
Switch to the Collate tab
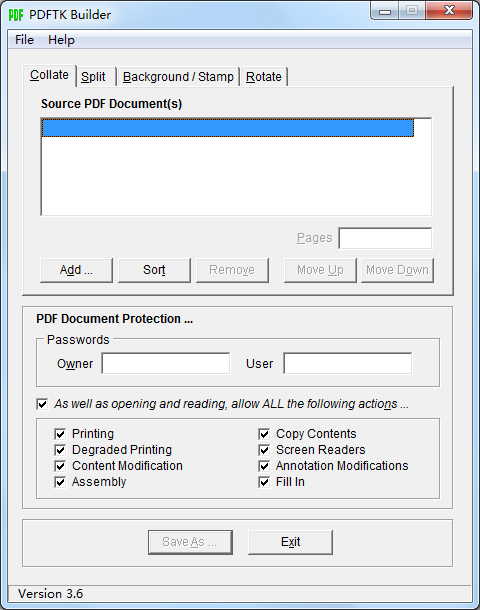point(49,75)
